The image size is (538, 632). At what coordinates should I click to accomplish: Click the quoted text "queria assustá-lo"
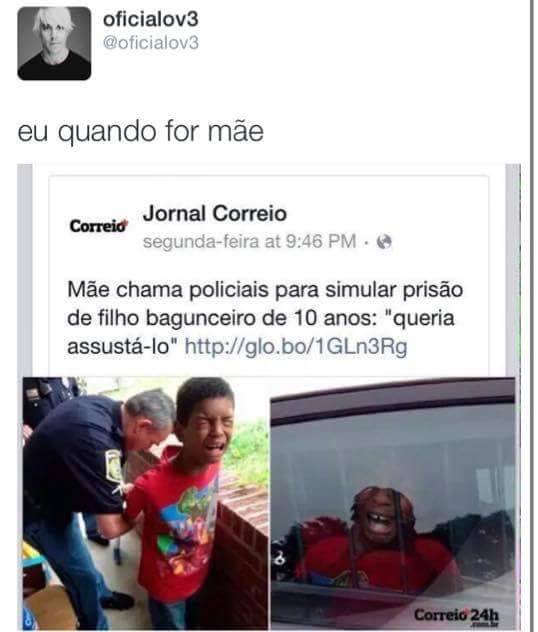click(x=261, y=333)
